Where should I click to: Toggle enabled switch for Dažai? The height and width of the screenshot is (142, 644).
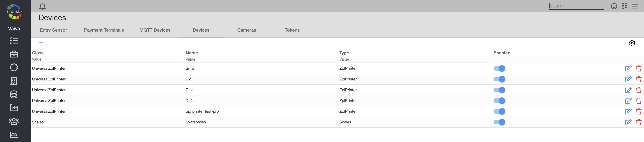click(499, 101)
